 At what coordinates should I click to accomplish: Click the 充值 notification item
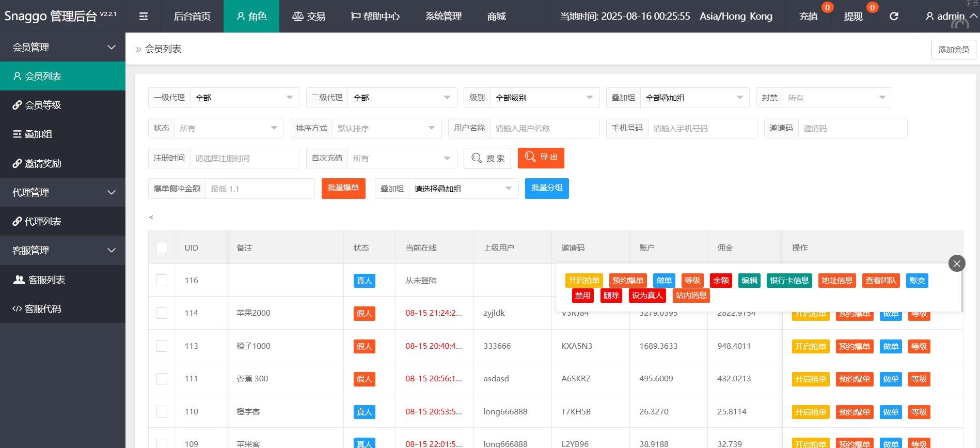(x=809, y=17)
